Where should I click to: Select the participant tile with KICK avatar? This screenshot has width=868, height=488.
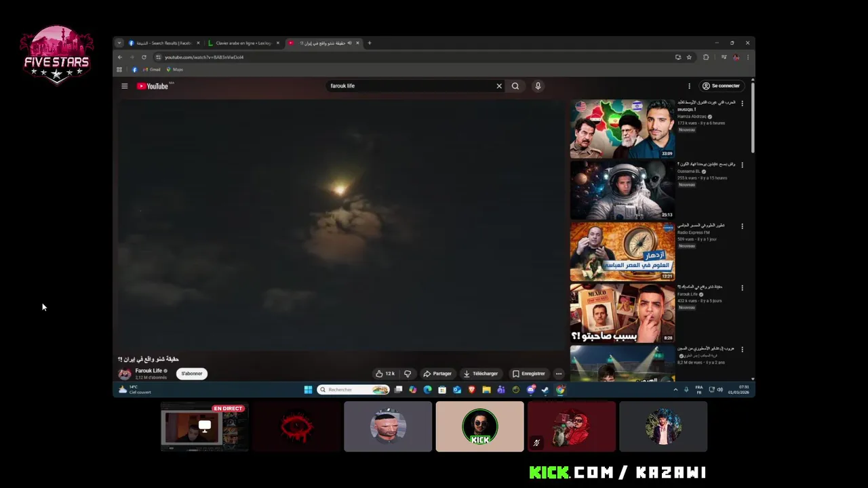pyautogui.click(x=480, y=426)
